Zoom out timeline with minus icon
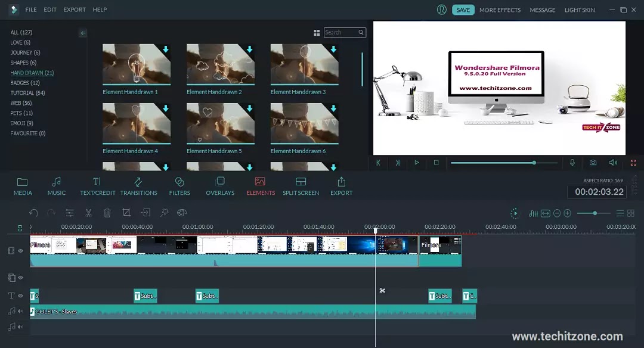The width and height of the screenshot is (644, 348). click(557, 213)
